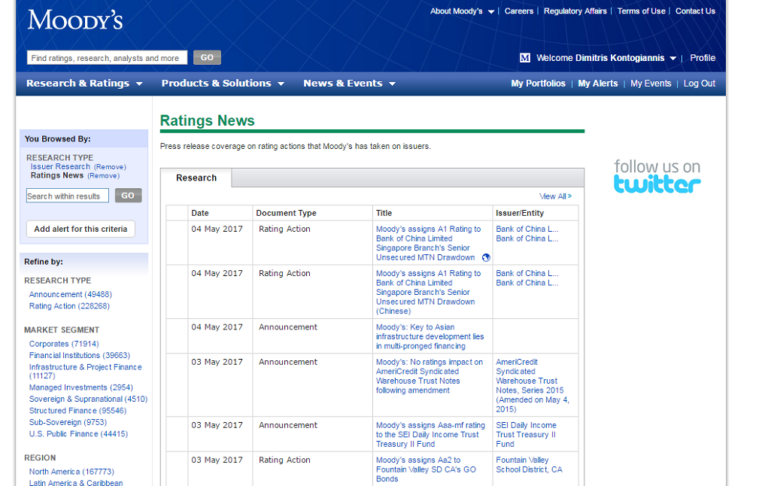Open the Issuer Research link
Screen dimensions: 768x486
[60, 167]
